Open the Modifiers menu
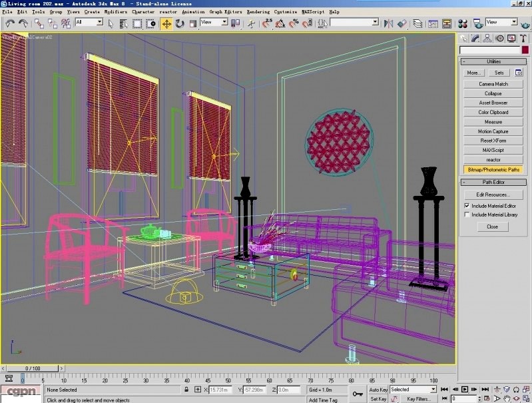 coord(115,11)
